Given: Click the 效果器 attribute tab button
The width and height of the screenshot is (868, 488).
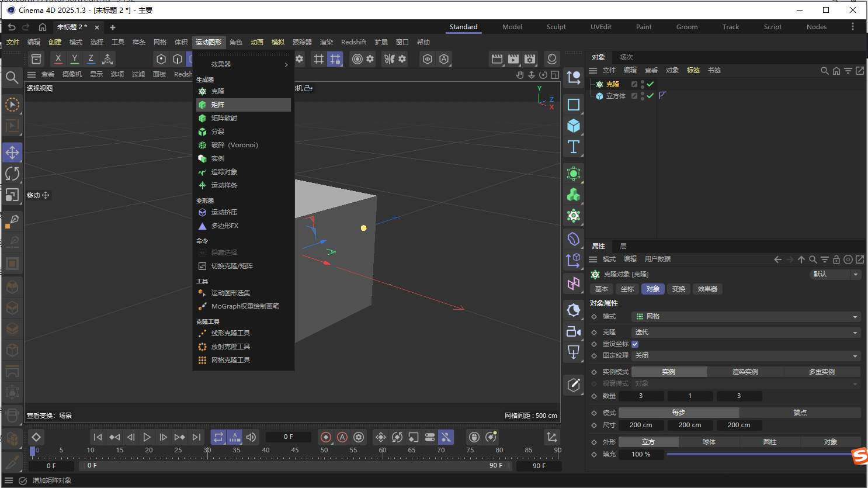Looking at the screenshot, I should [707, 289].
